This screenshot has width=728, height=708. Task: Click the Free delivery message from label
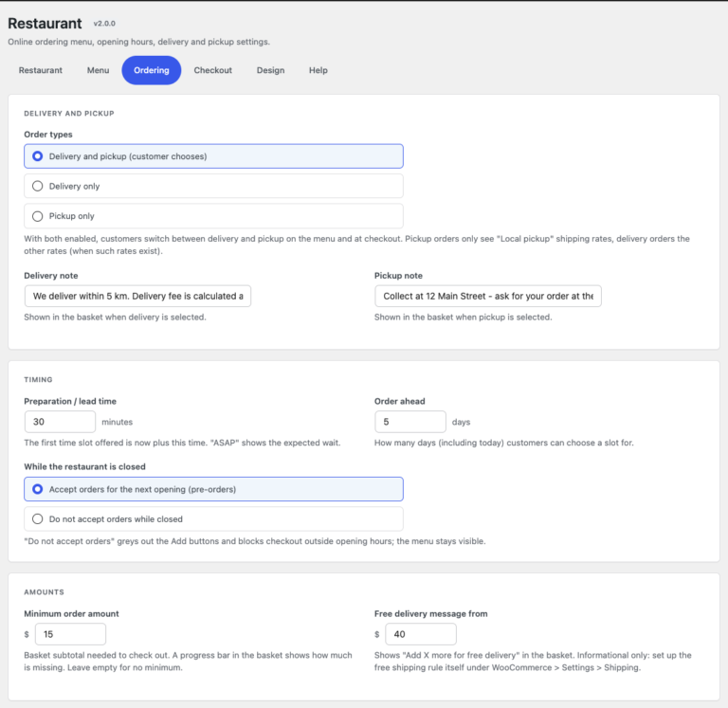coord(431,614)
